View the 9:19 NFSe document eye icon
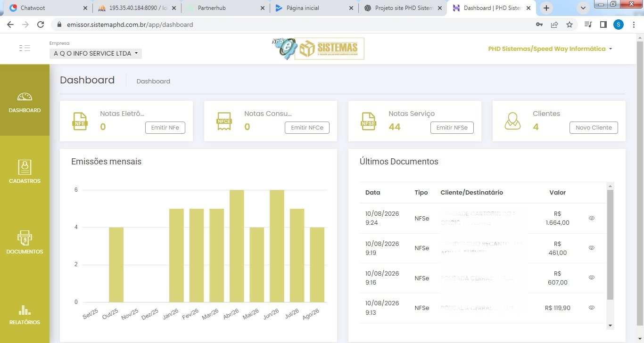 [x=592, y=248]
